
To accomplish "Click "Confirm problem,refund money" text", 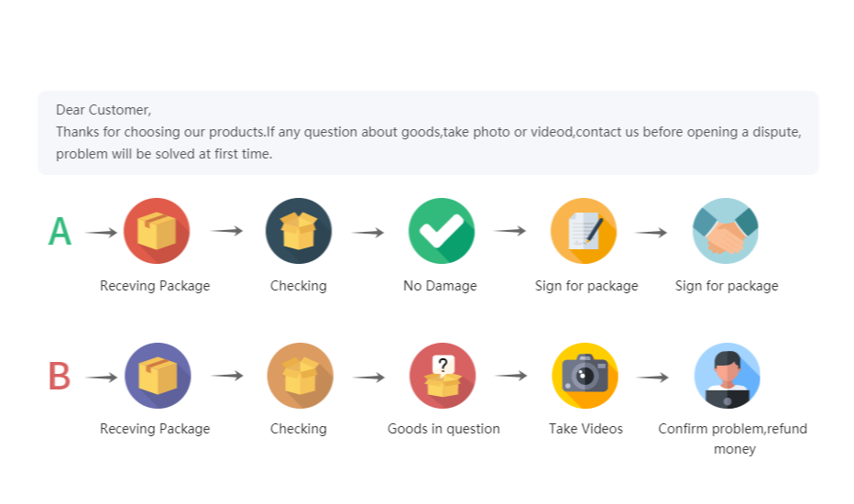I will pyautogui.click(x=733, y=438).
